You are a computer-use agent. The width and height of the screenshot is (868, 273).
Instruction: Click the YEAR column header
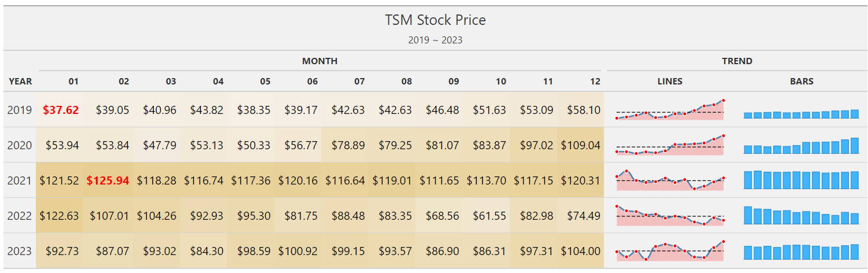point(20,82)
